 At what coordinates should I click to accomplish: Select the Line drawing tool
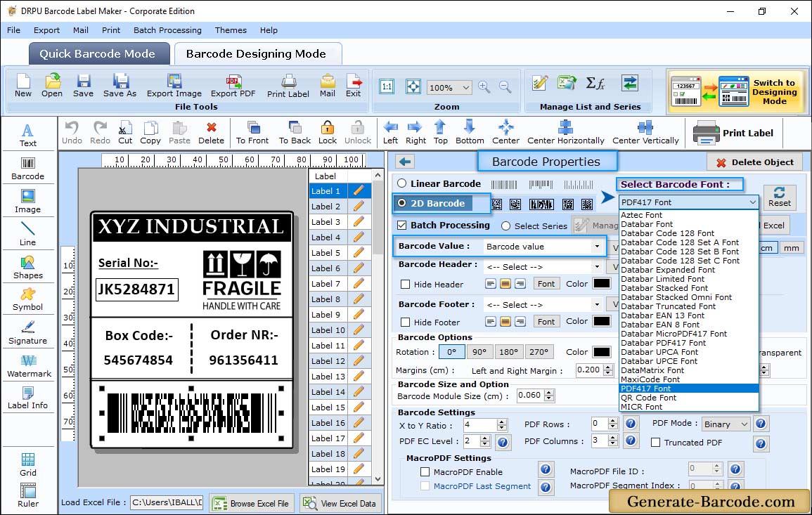point(28,234)
